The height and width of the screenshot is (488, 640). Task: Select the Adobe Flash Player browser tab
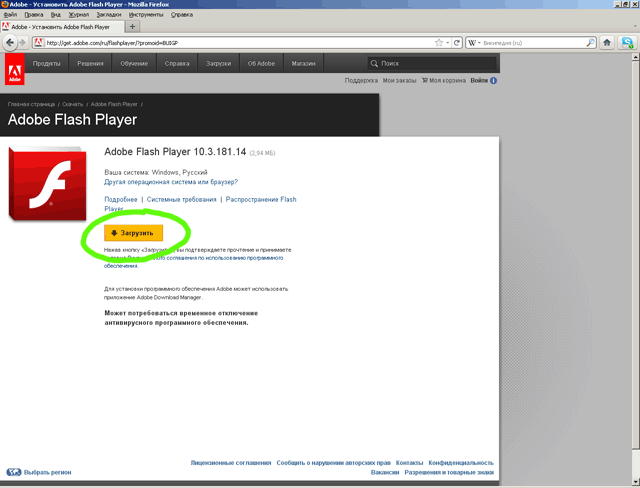[x=62, y=27]
